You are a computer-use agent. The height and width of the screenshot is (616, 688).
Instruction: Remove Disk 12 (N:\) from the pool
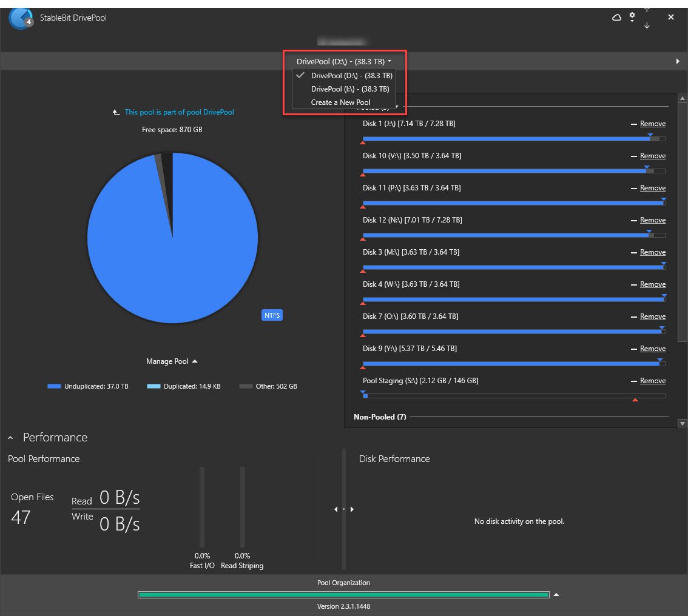tap(652, 220)
